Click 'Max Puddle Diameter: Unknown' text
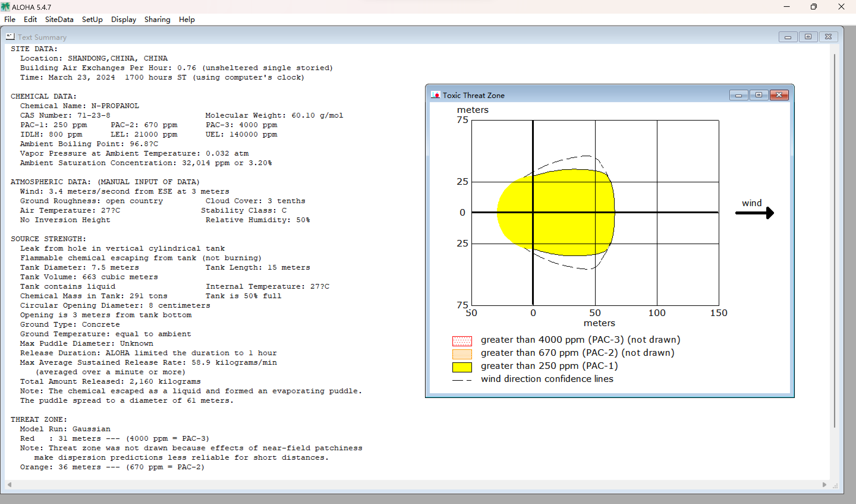Image resolution: width=856 pixels, height=504 pixels. [87, 344]
